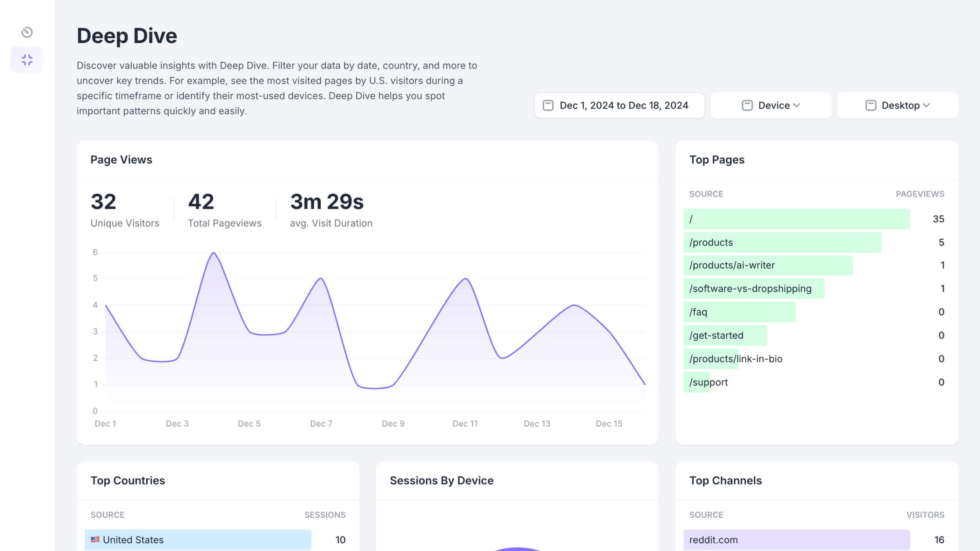980x551 pixels.
Task: Open the Dec 1 to Dec 18 date range
Action: [619, 105]
